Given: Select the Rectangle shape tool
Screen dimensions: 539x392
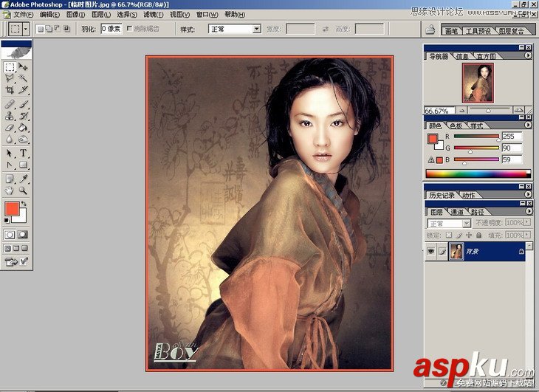Looking at the screenshot, I should coord(23,165).
